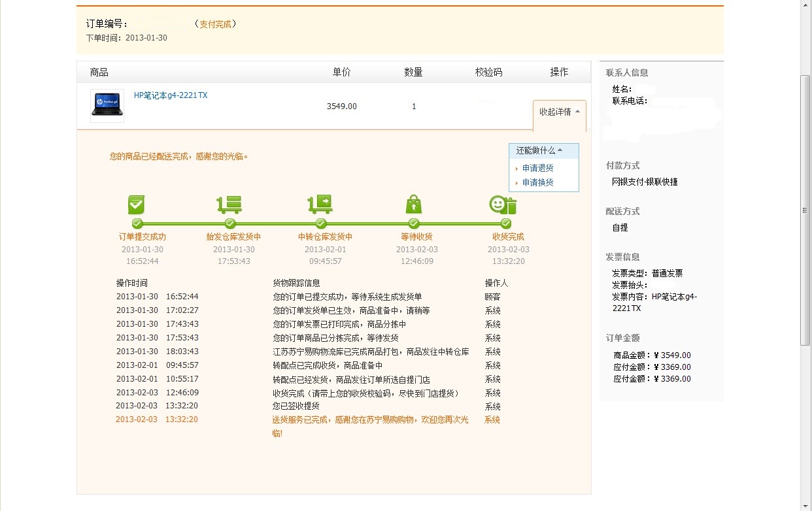This screenshot has width=812, height=511.
Task: Click the origin warehouse shipping cart icon
Action: click(x=229, y=205)
